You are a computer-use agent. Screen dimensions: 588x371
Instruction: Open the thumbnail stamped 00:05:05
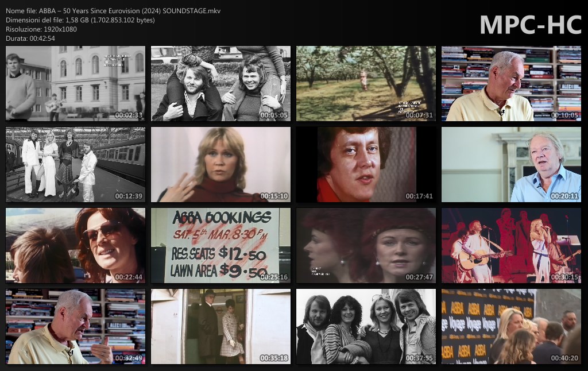pyautogui.click(x=220, y=83)
